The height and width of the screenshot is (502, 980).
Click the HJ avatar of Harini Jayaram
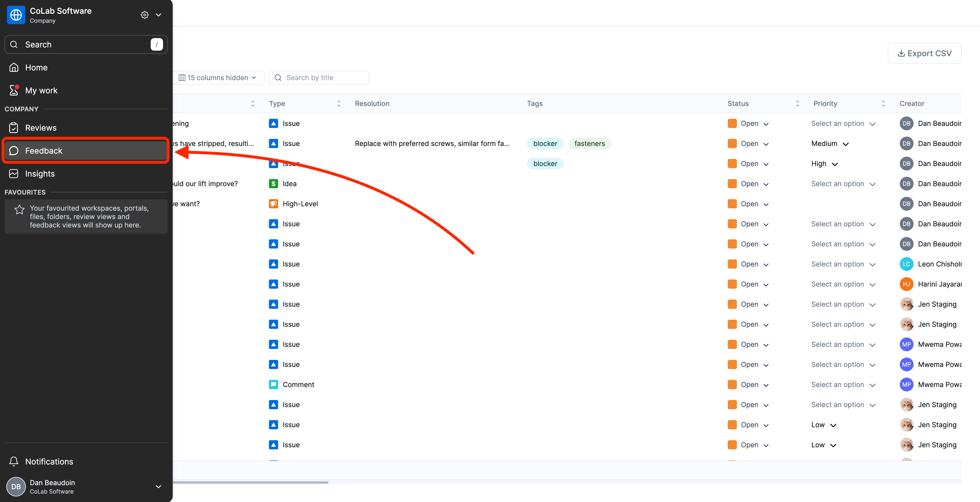[906, 284]
